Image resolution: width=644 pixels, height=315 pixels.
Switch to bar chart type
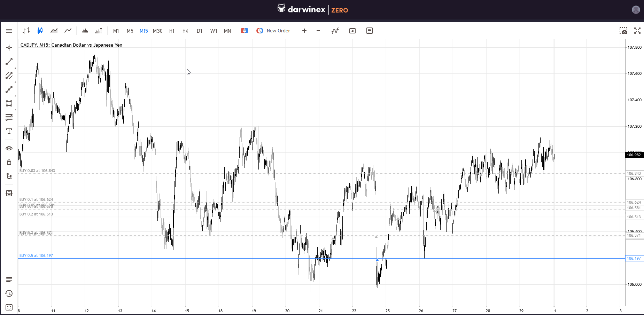(26, 31)
